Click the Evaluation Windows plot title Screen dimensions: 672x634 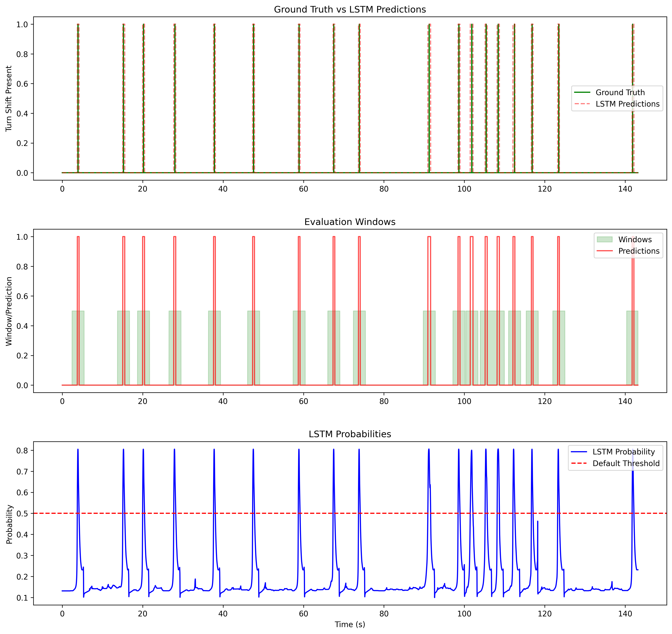[x=350, y=222]
